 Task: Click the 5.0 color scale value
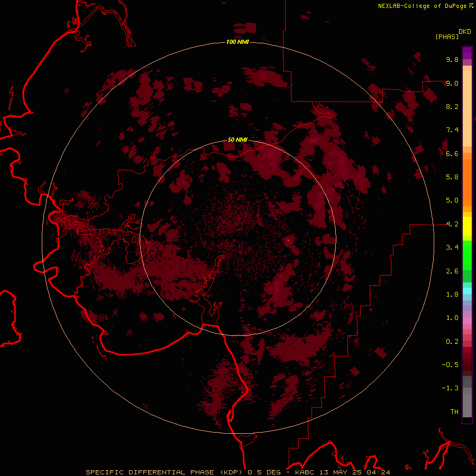pos(452,200)
